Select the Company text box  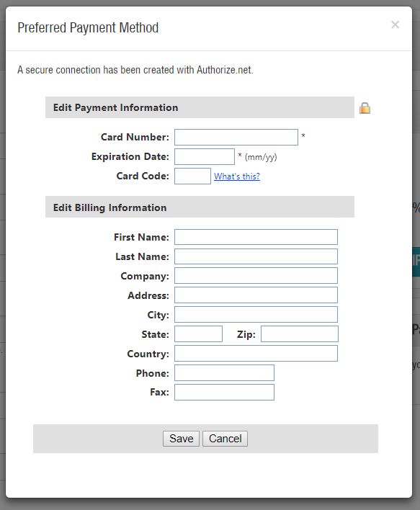pos(256,276)
